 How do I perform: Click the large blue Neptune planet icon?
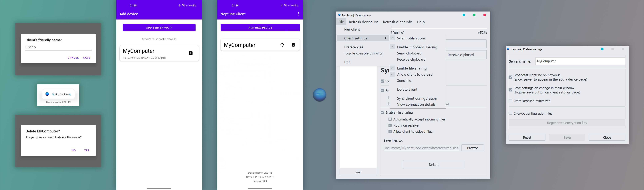pos(319,95)
